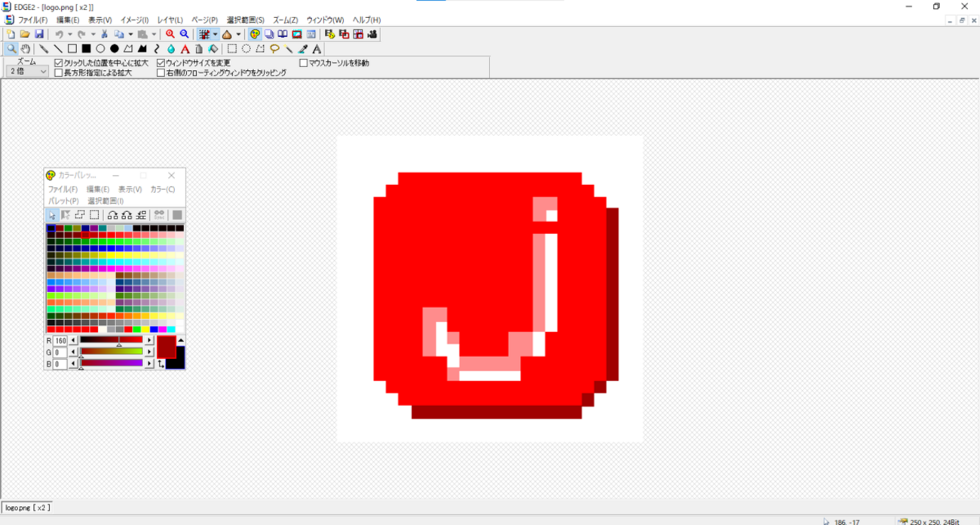Toggle the grid display icon
This screenshot has width=980, height=525.
tap(204, 34)
